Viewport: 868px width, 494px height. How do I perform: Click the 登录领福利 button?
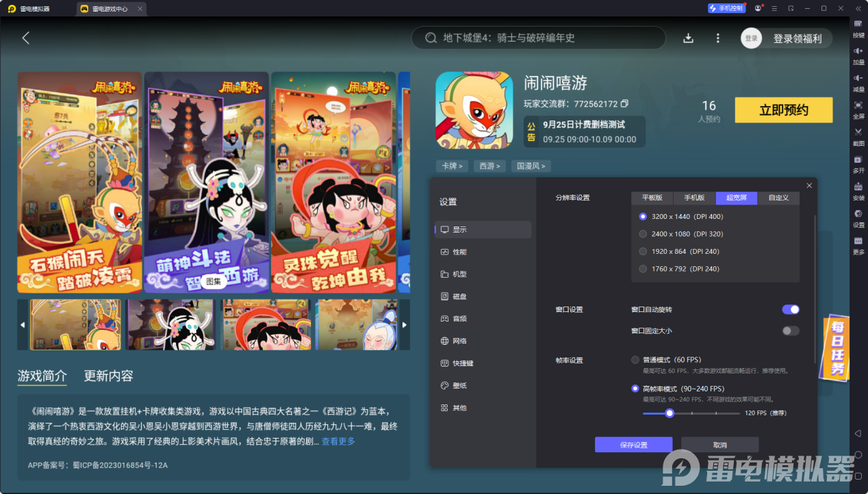[x=797, y=38]
